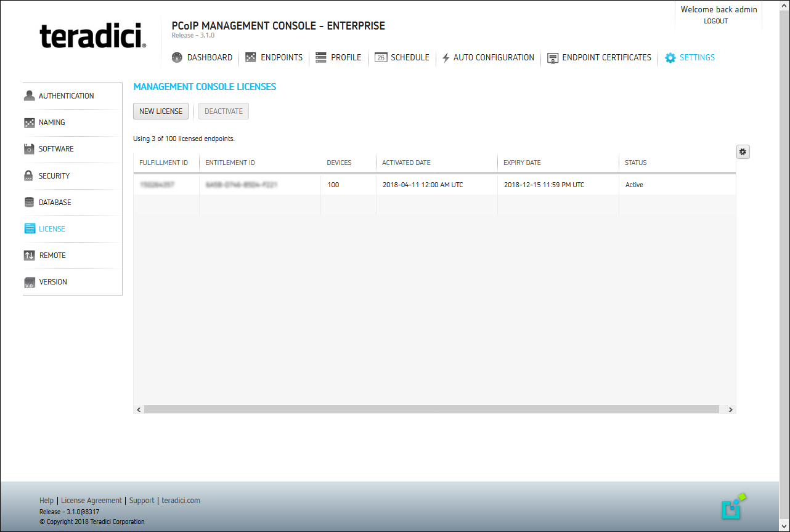Click 'Using 3 of 100 licensed endpoints' text
This screenshot has height=532, width=790.
[x=184, y=139]
